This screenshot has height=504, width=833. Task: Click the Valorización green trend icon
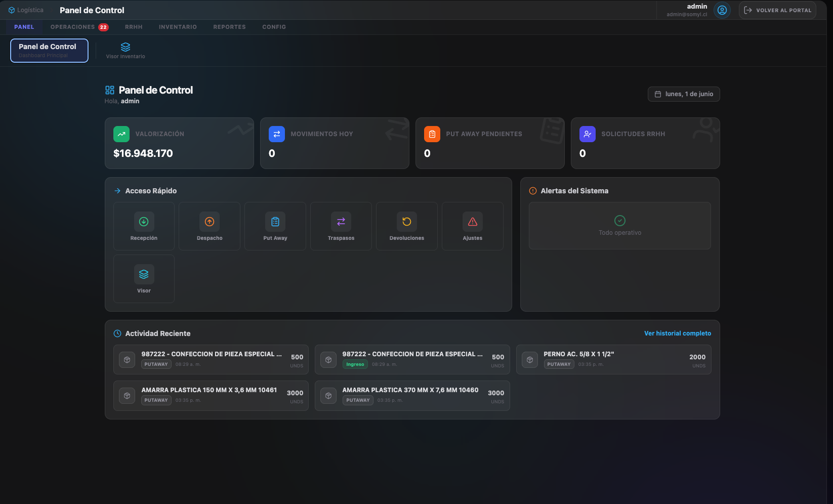(121, 134)
